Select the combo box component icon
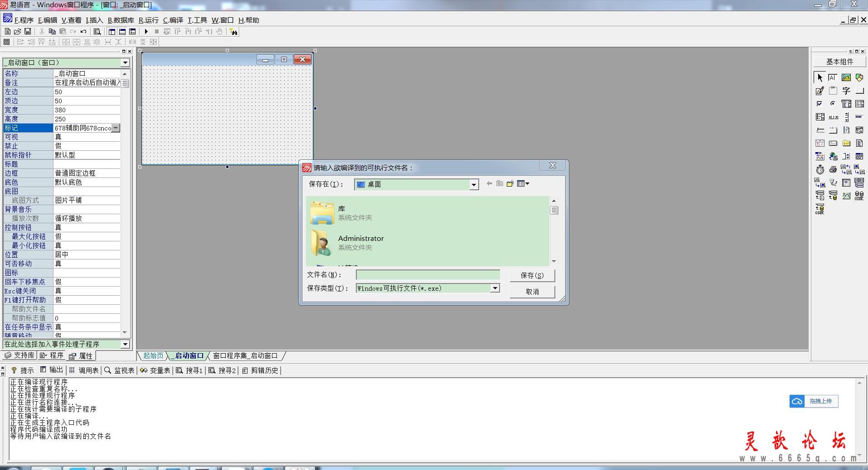The height and width of the screenshot is (470, 868). 846,104
